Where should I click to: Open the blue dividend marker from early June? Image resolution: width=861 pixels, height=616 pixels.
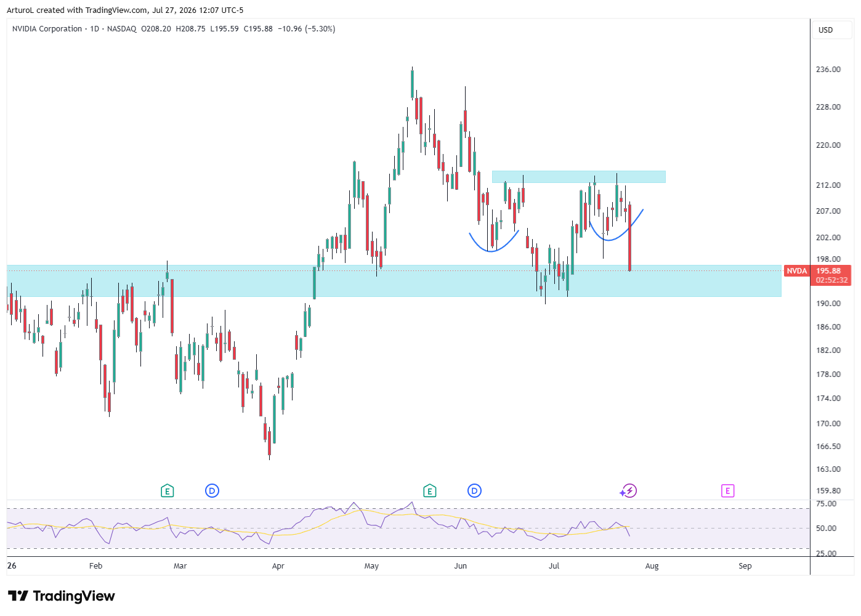(x=474, y=491)
